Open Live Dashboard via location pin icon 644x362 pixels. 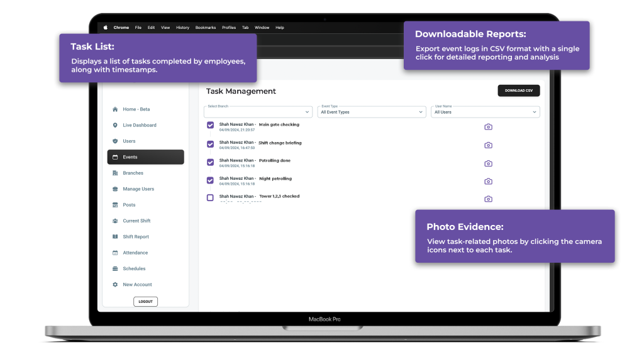[115, 125]
